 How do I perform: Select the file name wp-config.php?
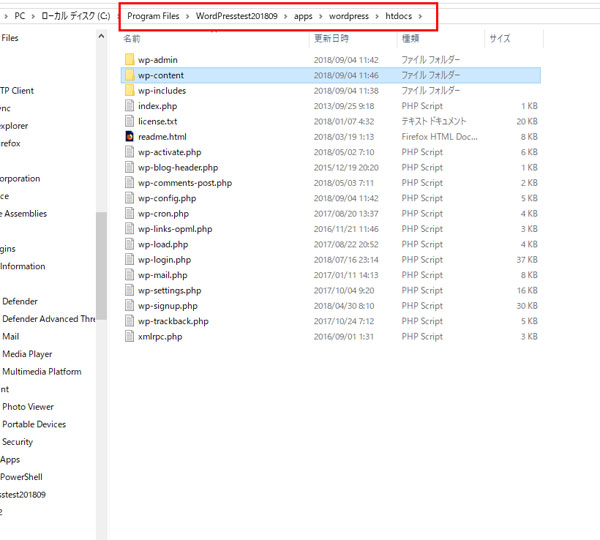(x=167, y=198)
